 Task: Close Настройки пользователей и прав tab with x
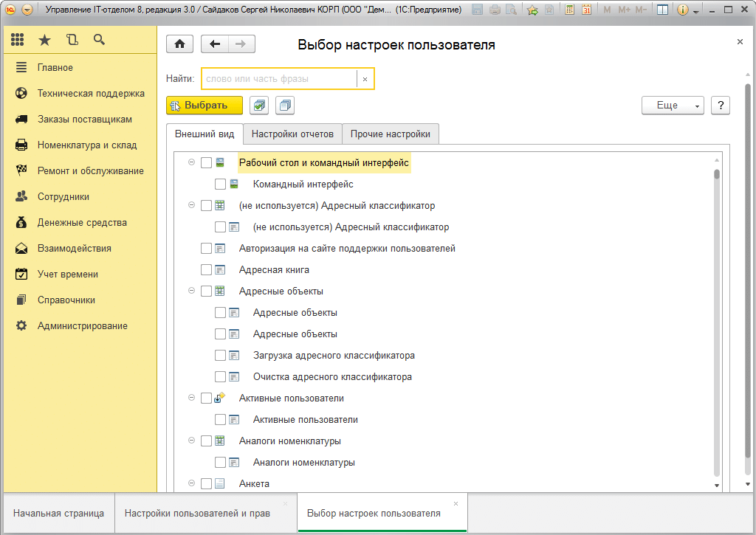click(x=286, y=504)
